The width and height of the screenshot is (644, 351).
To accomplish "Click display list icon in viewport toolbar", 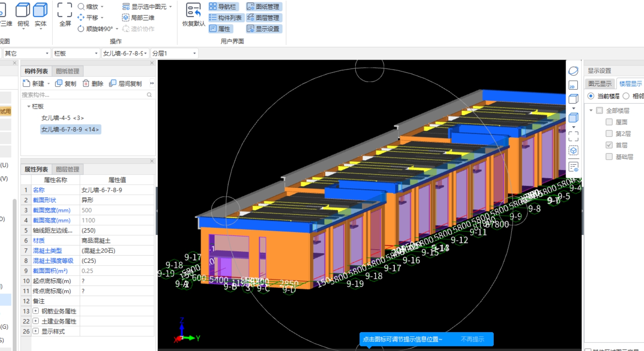I will click(x=573, y=167).
